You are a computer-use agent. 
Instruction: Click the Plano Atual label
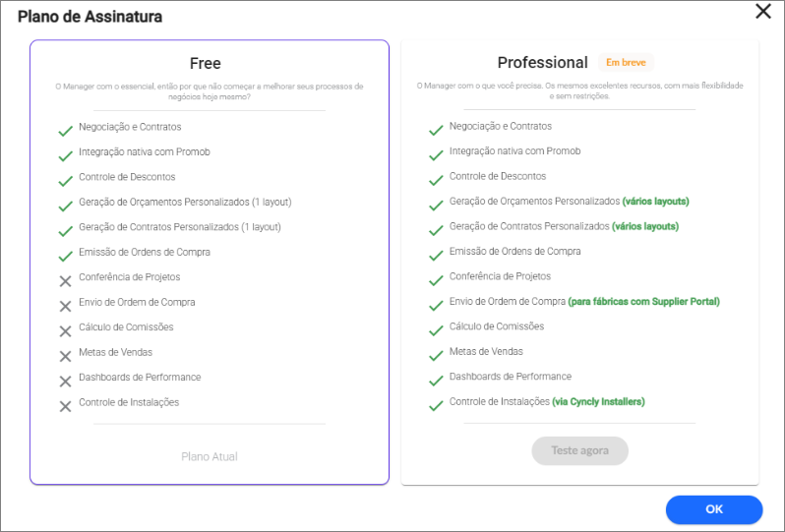coord(210,456)
